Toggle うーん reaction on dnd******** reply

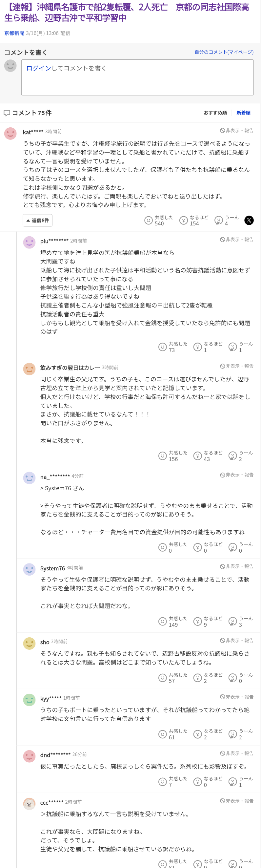pyautogui.click(x=233, y=781)
